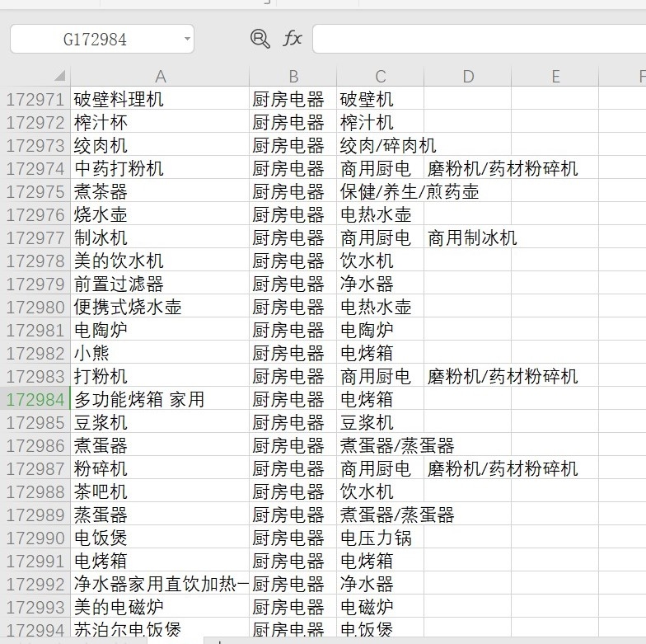Click column A cell containing 煮蛋器

[x=160, y=445]
